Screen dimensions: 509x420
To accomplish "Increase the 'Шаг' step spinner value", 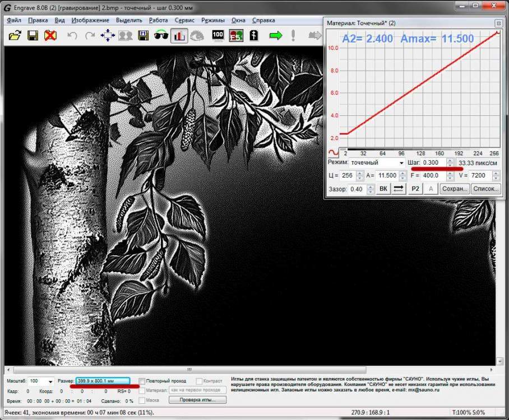I will [x=450, y=160].
